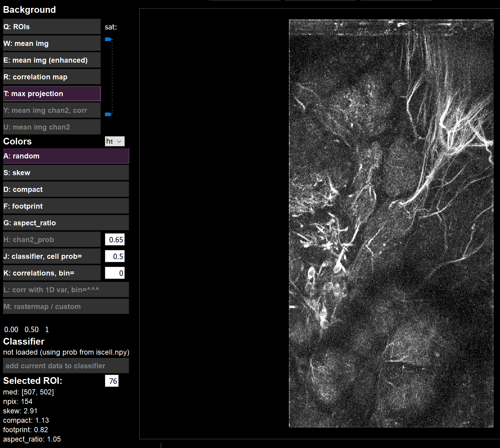Edit the correlations bin value field

pyautogui.click(x=114, y=273)
